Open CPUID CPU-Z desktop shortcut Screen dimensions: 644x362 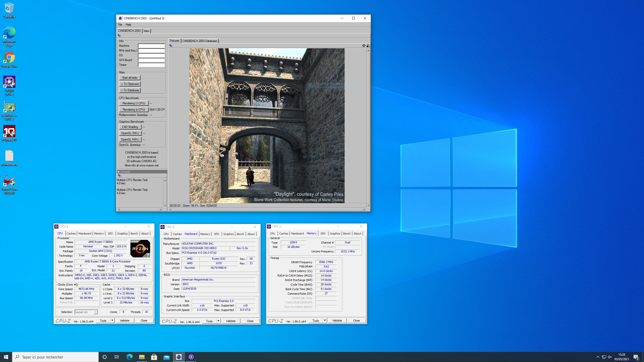(x=9, y=85)
